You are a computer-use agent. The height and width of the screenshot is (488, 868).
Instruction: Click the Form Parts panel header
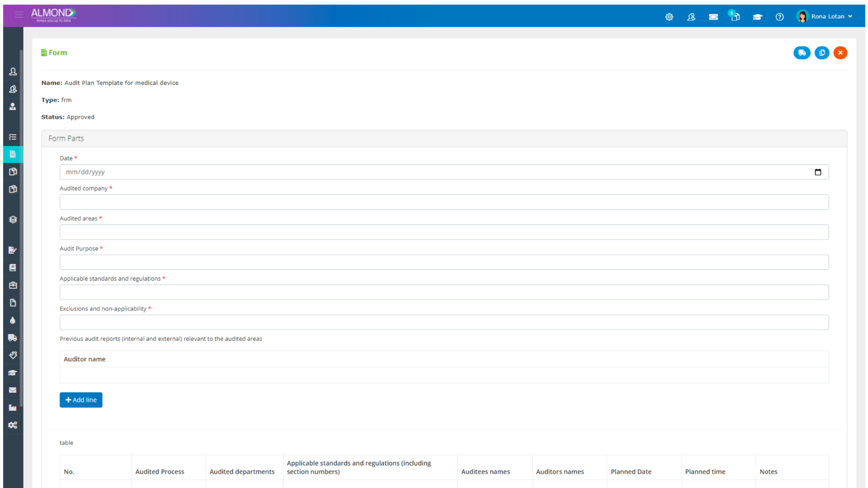tap(444, 139)
